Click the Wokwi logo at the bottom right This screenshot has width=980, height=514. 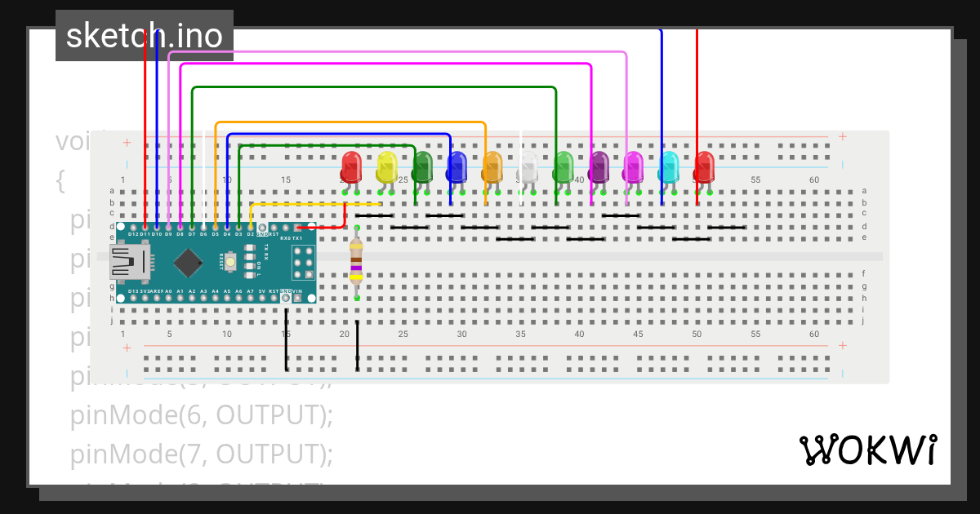868,450
